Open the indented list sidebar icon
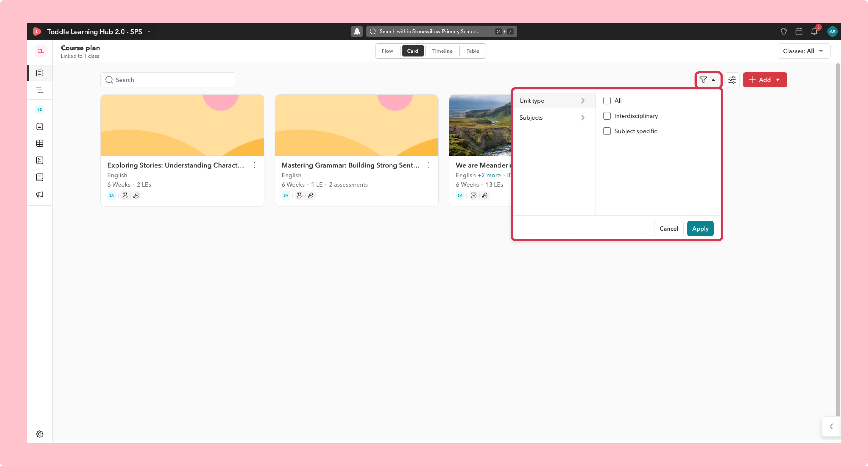 pyautogui.click(x=40, y=90)
